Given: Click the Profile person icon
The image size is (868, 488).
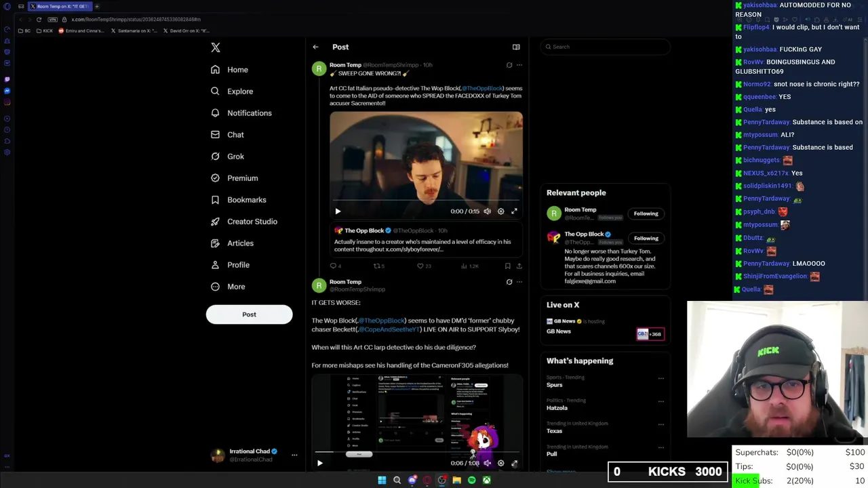Looking at the screenshot, I should click(215, 265).
